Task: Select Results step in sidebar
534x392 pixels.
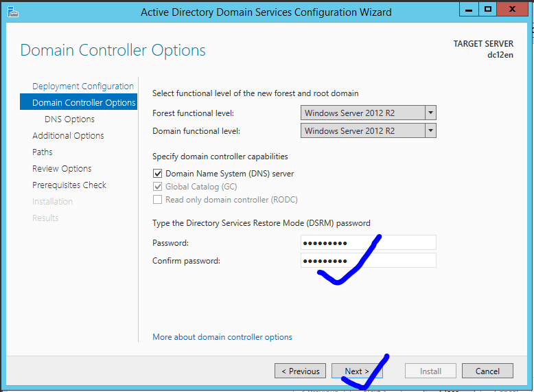Action: (x=45, y=218)
